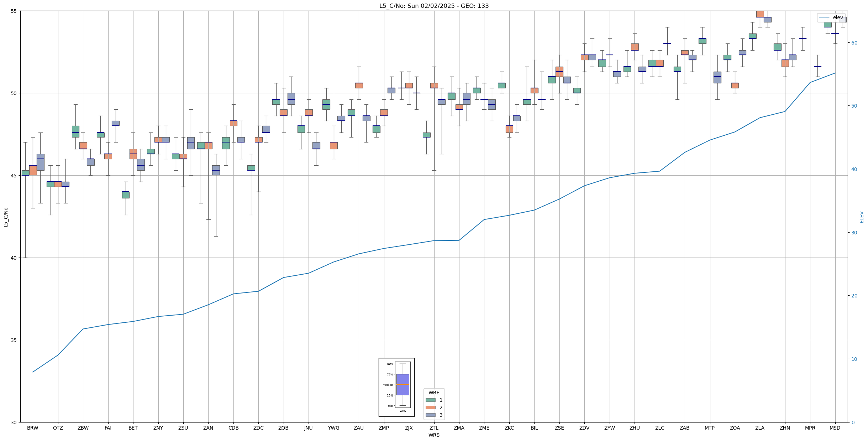Click the WRE legend title
Image resolution: width=868 pixels, height=441 pixels.
point(434,393)
